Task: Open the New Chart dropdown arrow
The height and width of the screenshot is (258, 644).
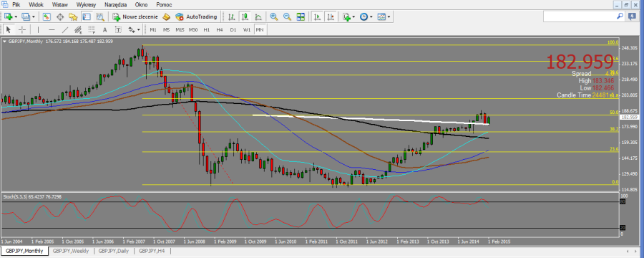Action: click(16, 17)
